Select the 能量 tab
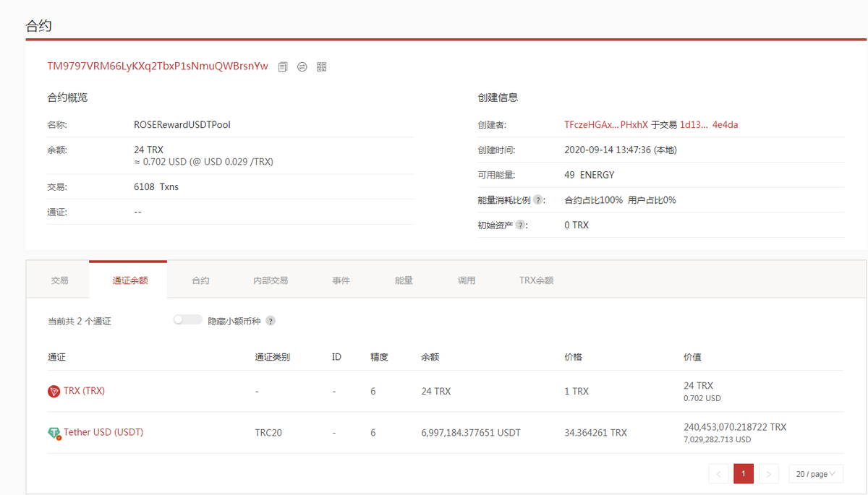The image size is (868, 495). pyautogui.click(x=404, y=280)
